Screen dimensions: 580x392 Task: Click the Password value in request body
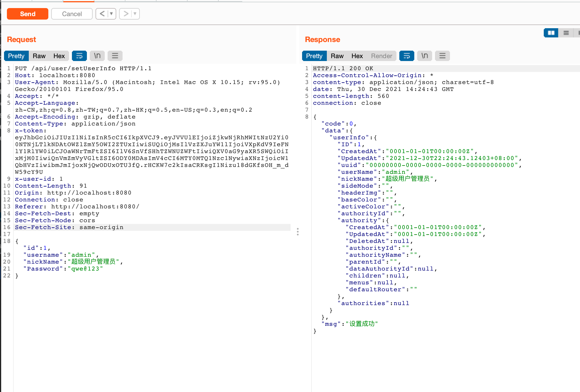click(85, 269)
